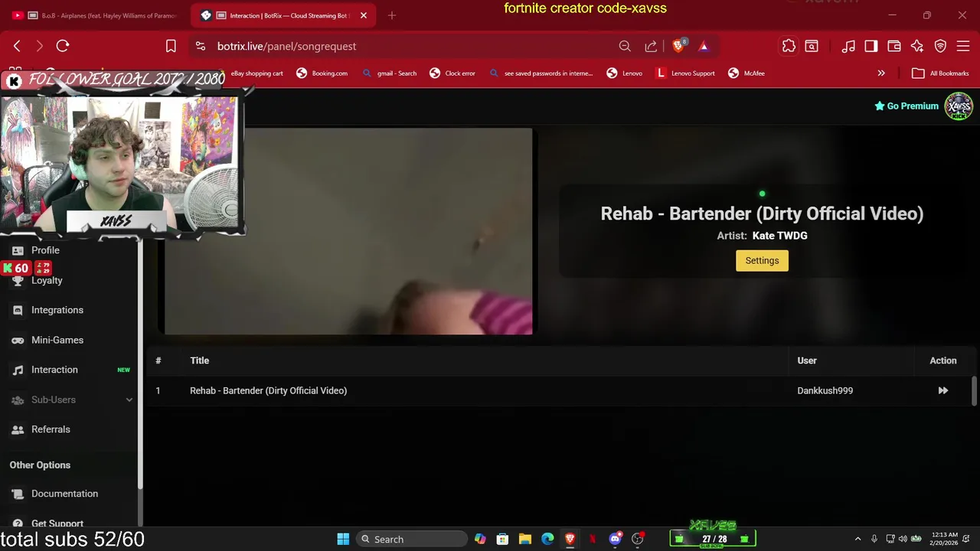
Task: Click the taskbar volume speaker icon
Action: pyautogui.click(x=903, y=539)
